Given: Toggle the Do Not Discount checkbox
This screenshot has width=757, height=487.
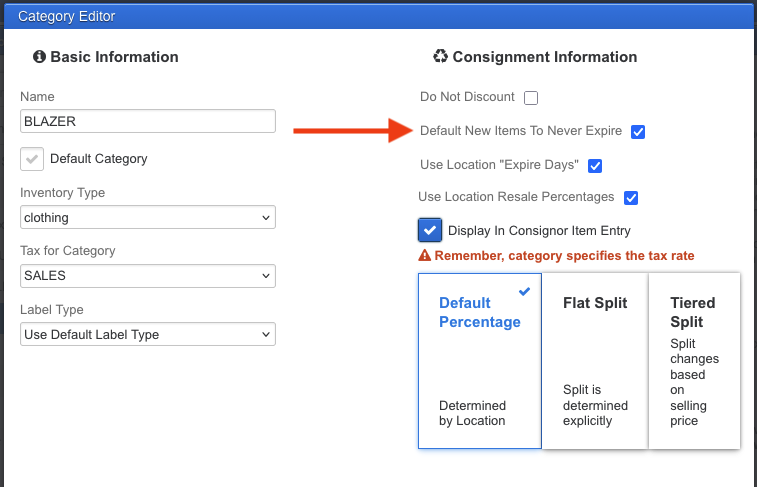Looking at the screenshot, I should (x=531, y=98).
